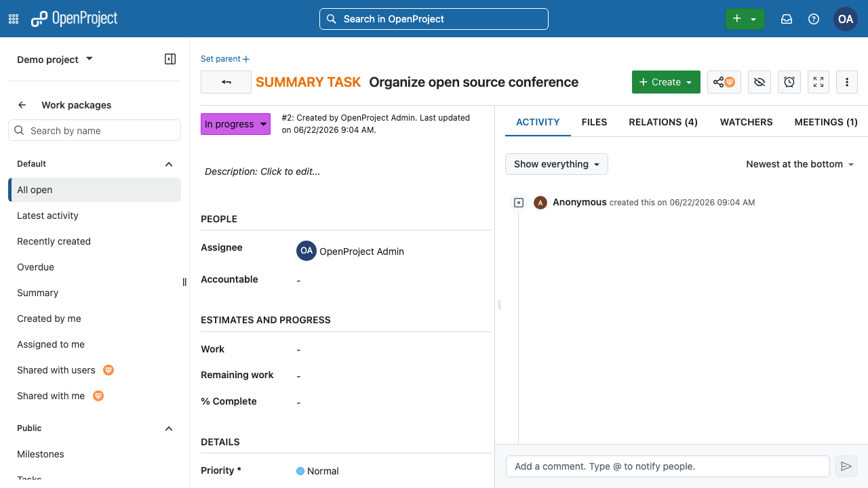Select Latest activity in sidebar
868x488 pixels.
pyautogui.click(x=95, y=216)
